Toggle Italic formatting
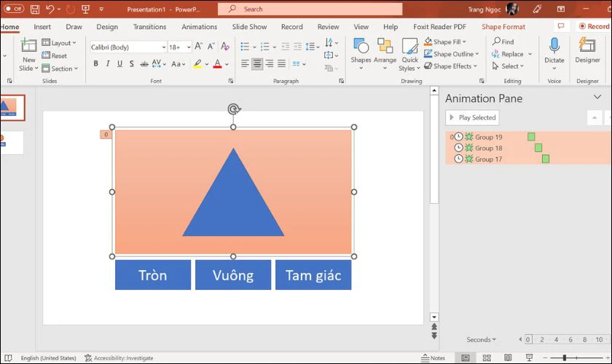 coord(108,63)
